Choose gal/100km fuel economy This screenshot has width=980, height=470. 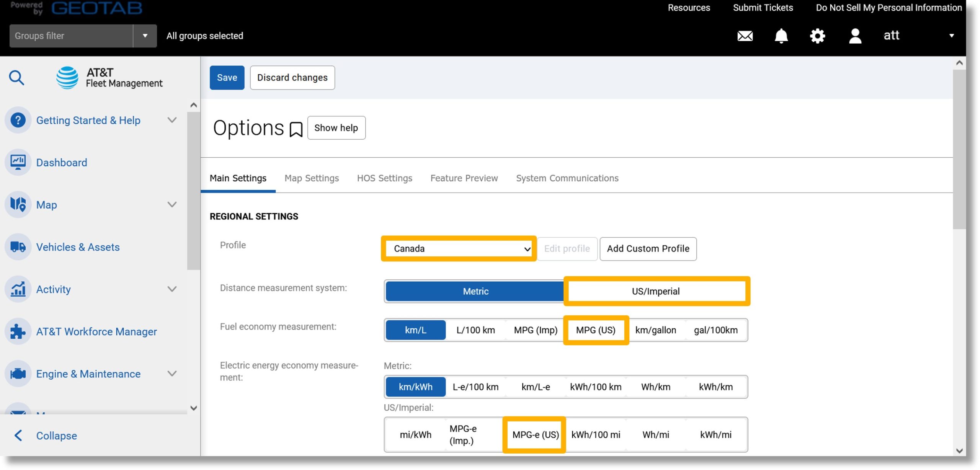[x=715, y=330]
